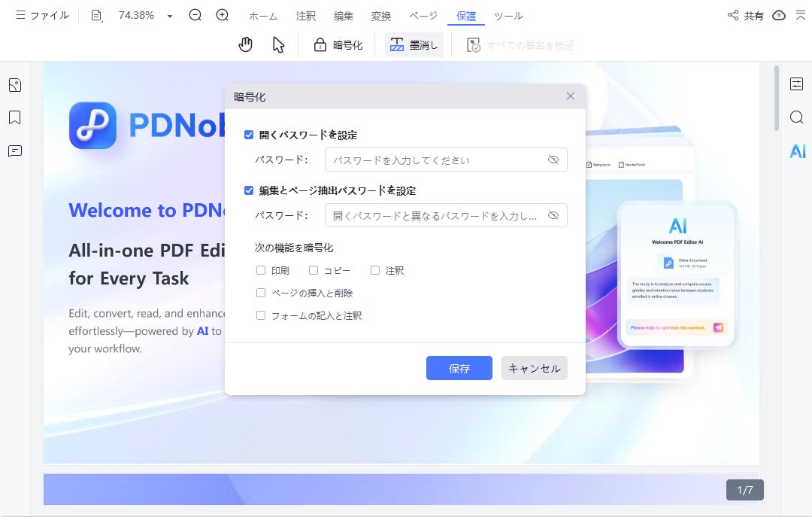Select the arrow Select tool
The width and height of the screenshot is (812, 517).
pos(279,45)
